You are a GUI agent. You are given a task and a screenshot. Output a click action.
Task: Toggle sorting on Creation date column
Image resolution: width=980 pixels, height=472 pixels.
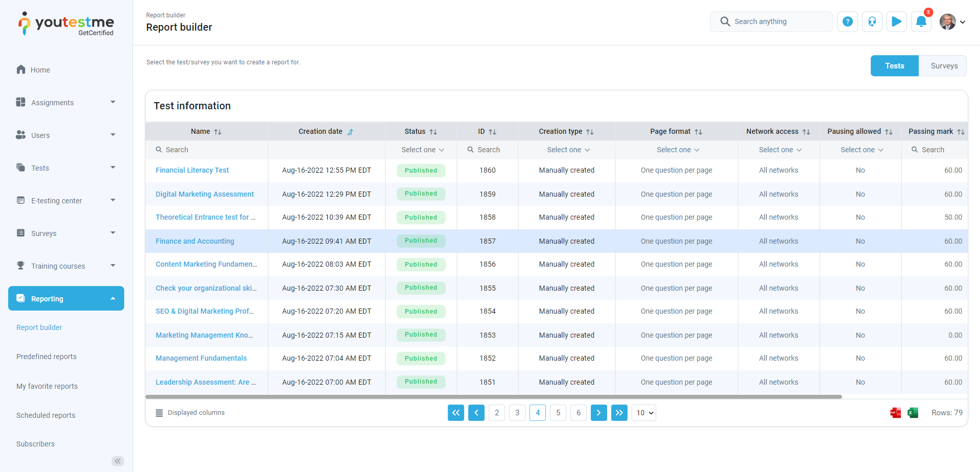coord(350,132)
